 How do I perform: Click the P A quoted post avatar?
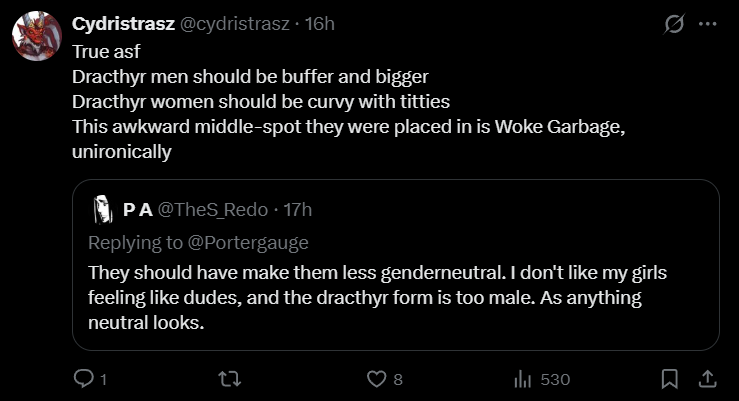101,209
